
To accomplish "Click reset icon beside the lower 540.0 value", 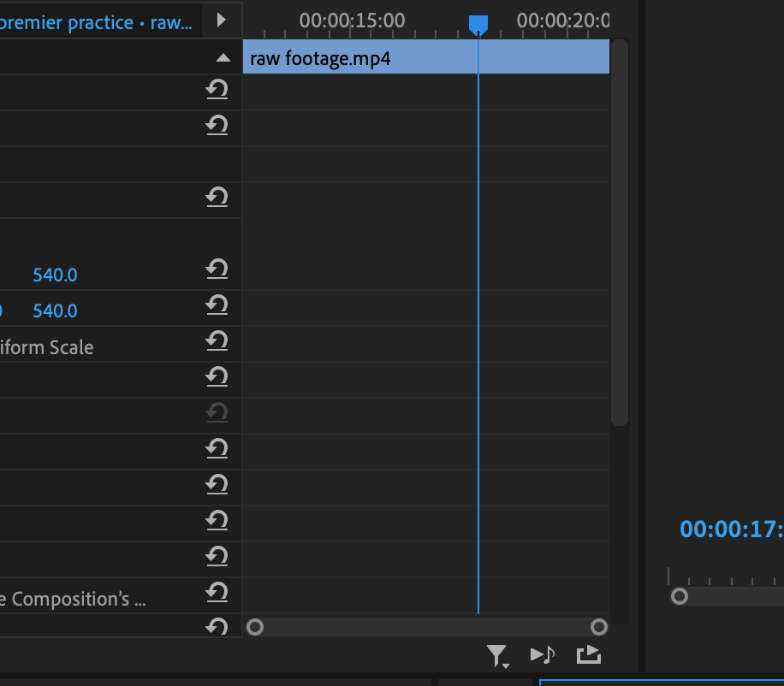I will tap(217, 305).
